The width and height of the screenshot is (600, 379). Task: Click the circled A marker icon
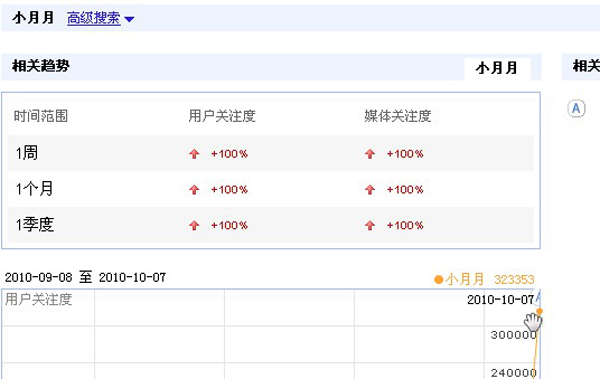[x=576, y=109]
